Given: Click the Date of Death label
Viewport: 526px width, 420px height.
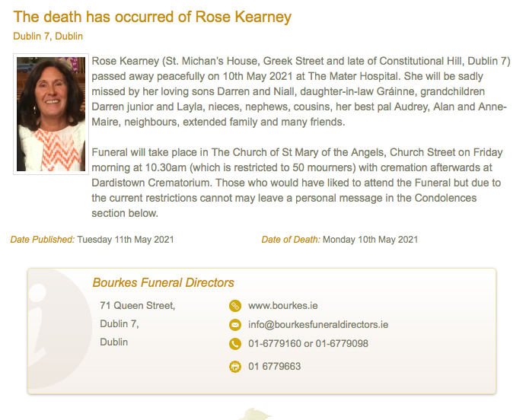Looking at the screenshot, I should coord(291,240).
